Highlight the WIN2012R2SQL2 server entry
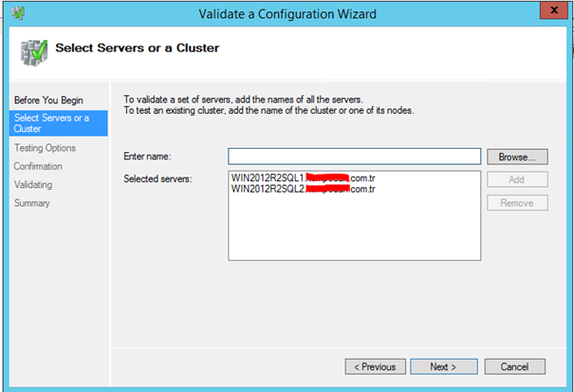This screenshot has width=574, height=392. (304, 189)
